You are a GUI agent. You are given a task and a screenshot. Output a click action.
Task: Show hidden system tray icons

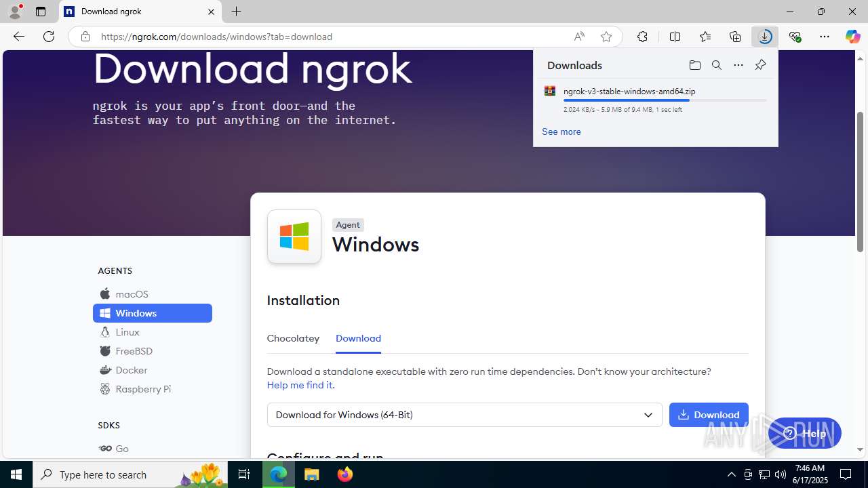pos(731,474)
